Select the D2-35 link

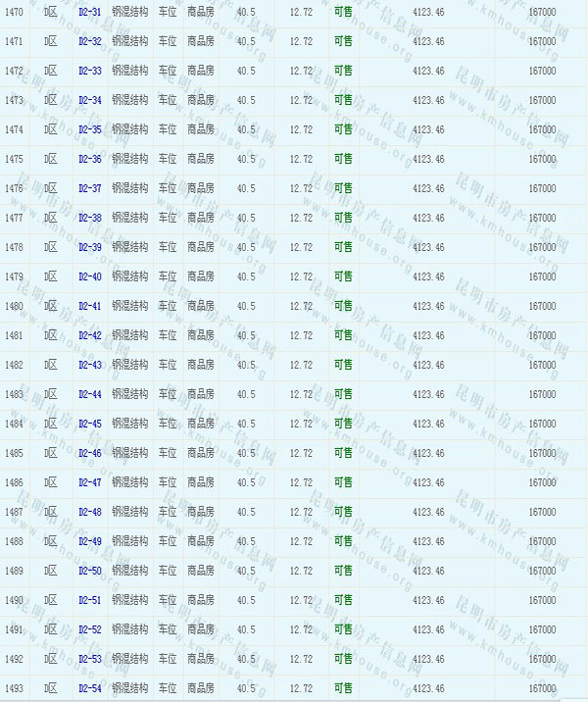click(89, 129)
